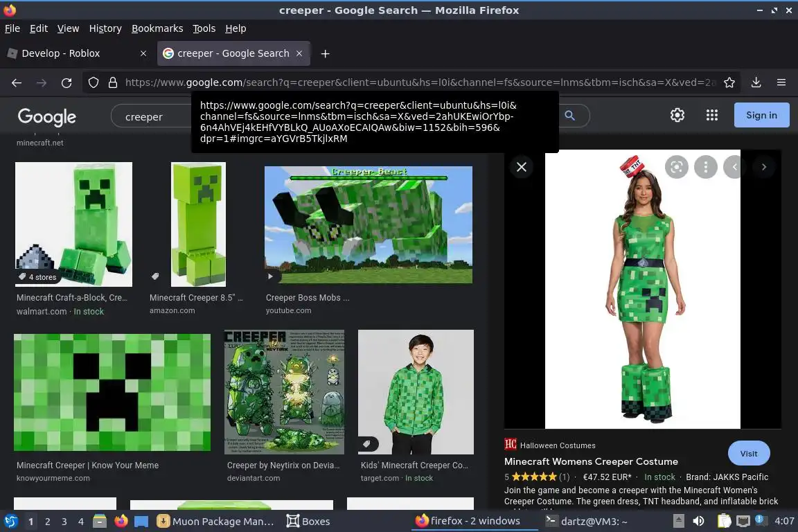
Task: Search the image with Google Lens icon
Action: click(676, 167)
